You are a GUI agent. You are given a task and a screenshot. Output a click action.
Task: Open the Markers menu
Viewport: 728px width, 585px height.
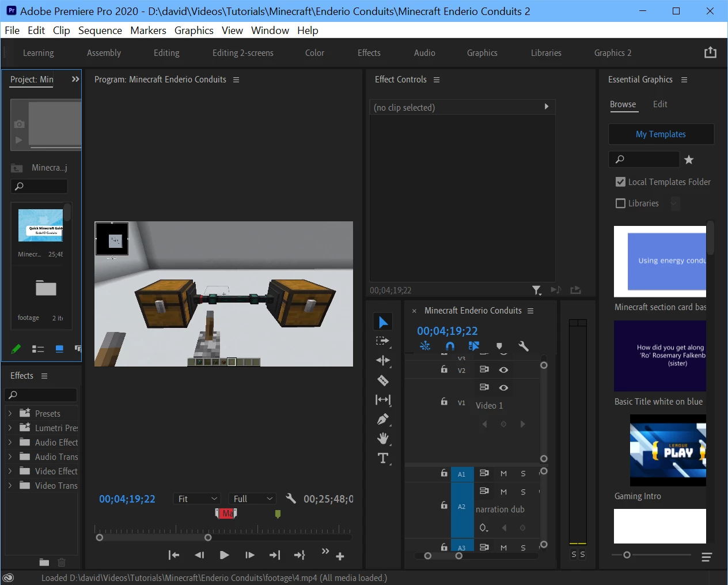148,31
